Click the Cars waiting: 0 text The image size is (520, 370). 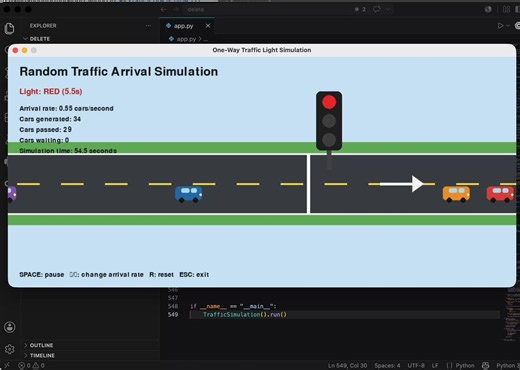(x=44, y=140)
